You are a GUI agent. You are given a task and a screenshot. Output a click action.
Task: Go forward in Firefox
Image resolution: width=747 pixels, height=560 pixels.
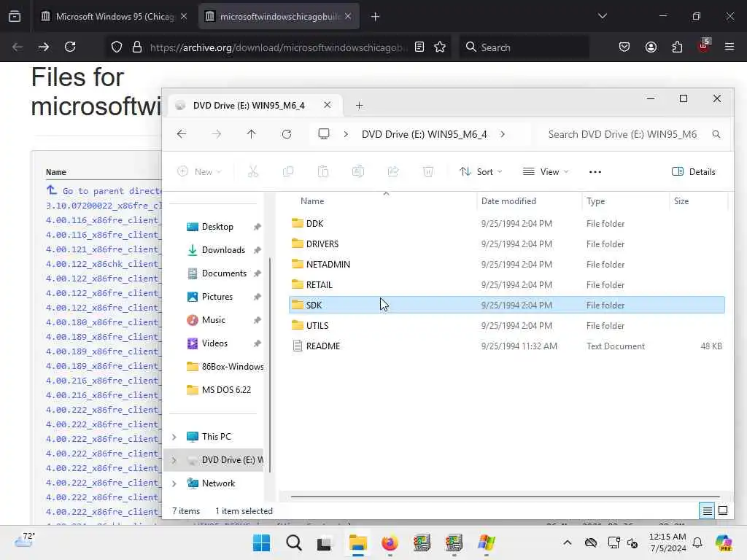pos(43,47)
